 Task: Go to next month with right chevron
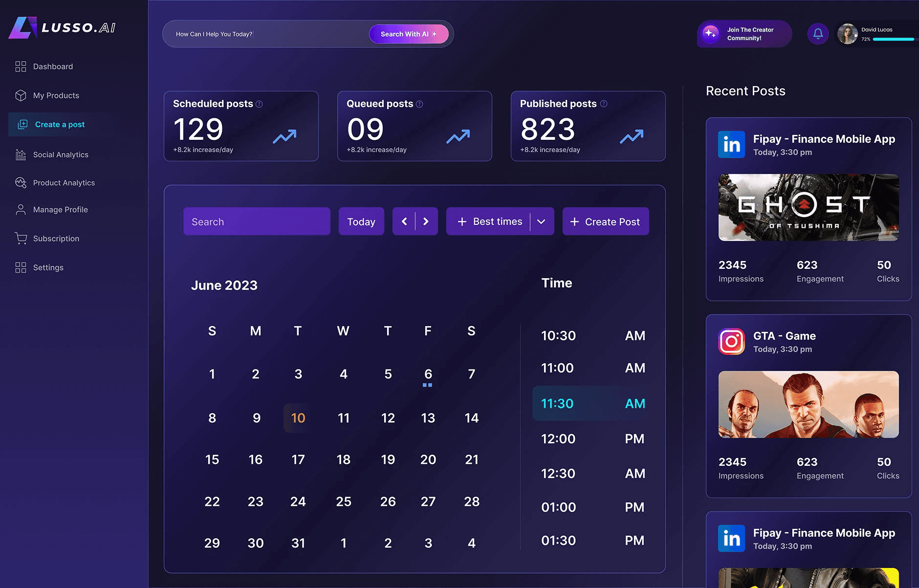[426, 221]
